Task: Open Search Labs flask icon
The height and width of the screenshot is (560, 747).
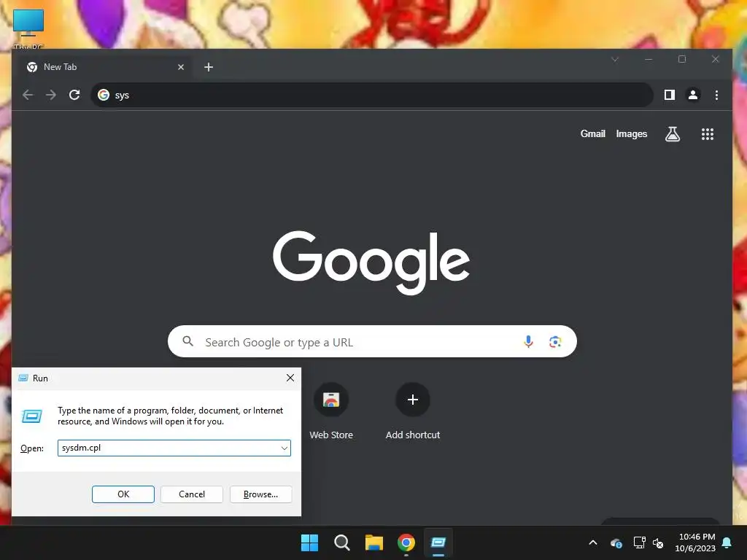Action: (x=672, y=134)
